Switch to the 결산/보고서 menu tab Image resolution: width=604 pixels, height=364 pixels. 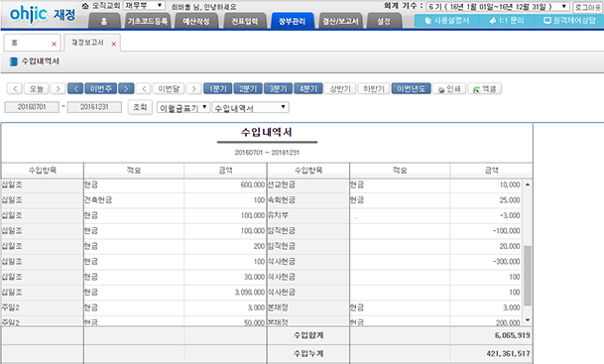pyautogui.click(x=340, y=21)
